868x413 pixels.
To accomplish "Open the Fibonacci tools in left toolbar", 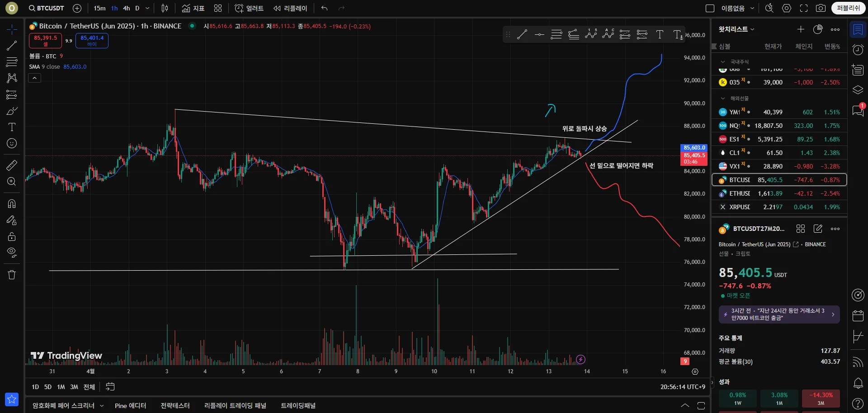I will (x=12, y=62).
